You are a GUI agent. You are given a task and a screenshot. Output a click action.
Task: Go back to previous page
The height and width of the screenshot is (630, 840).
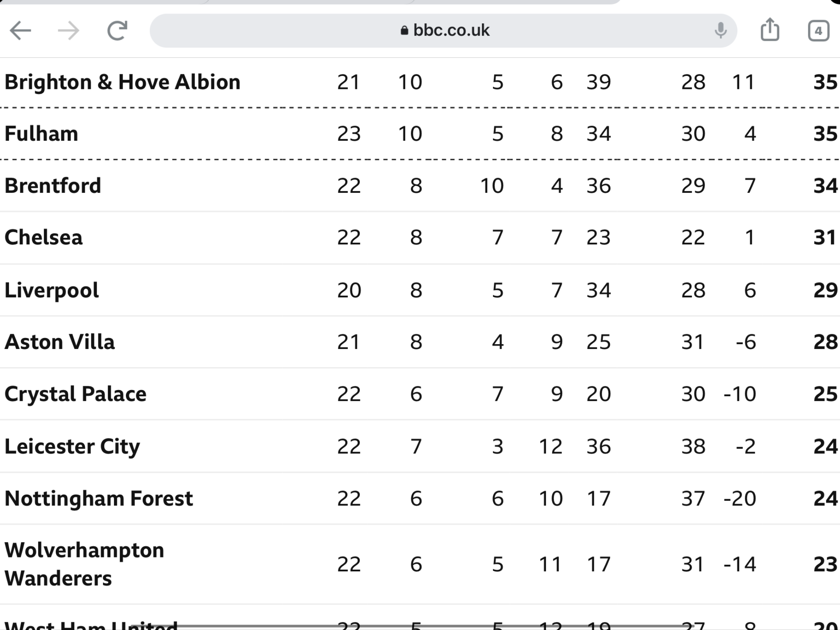(x=21, y=31)
